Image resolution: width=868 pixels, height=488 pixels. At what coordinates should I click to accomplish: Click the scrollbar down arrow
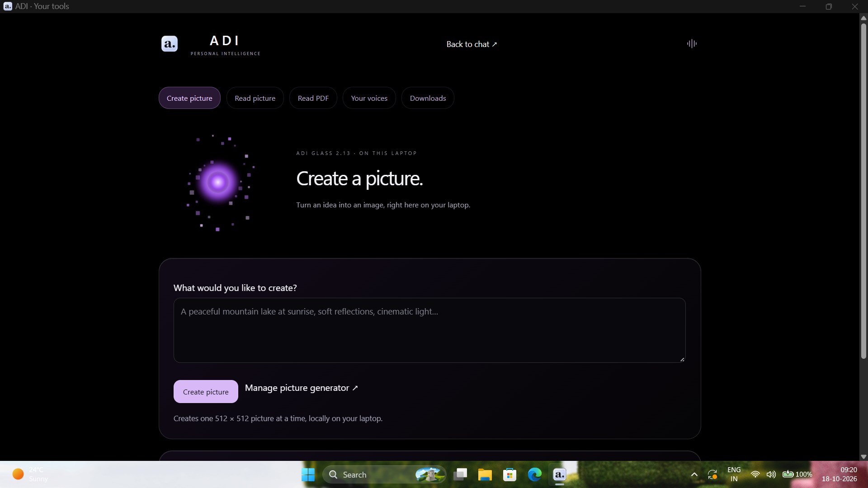click(x=863, y=457)
